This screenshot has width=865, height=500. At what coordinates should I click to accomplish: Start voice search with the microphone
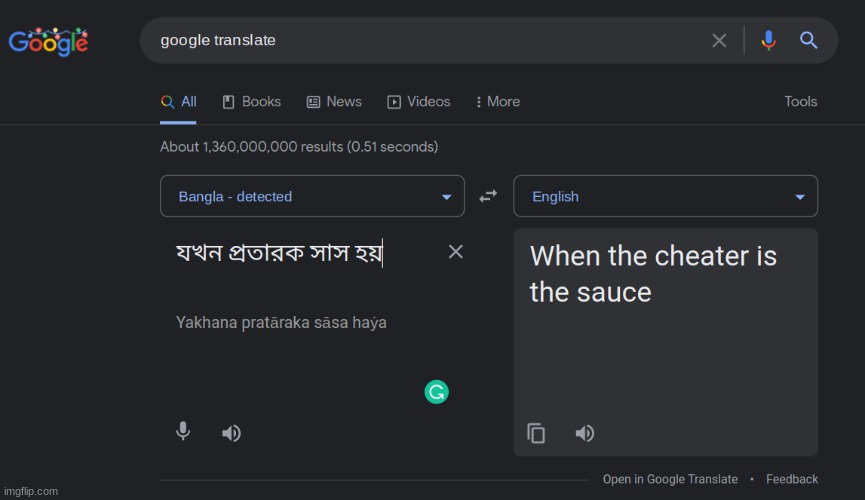pos(768,40)
